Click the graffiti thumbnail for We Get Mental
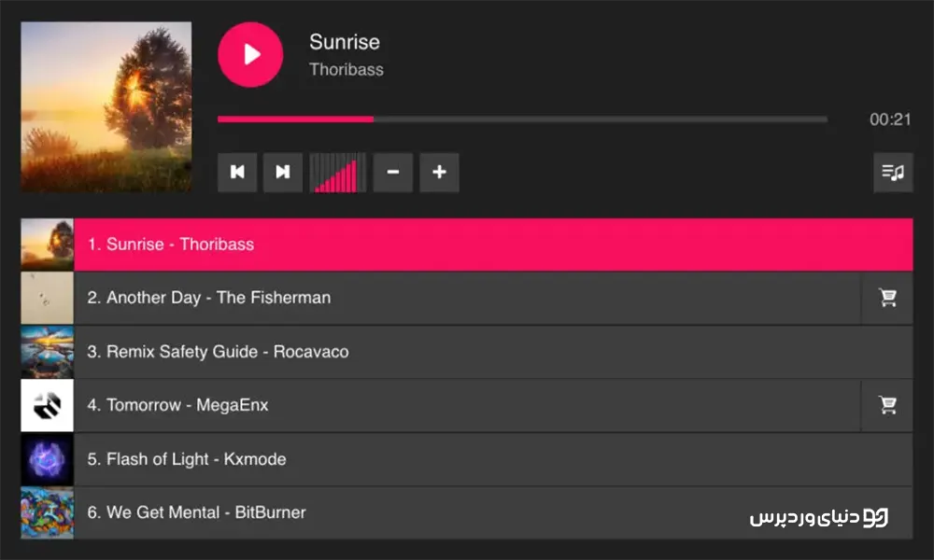Viewport: 934px width, 560px height. pyautogui.click(x=47, y=513)
